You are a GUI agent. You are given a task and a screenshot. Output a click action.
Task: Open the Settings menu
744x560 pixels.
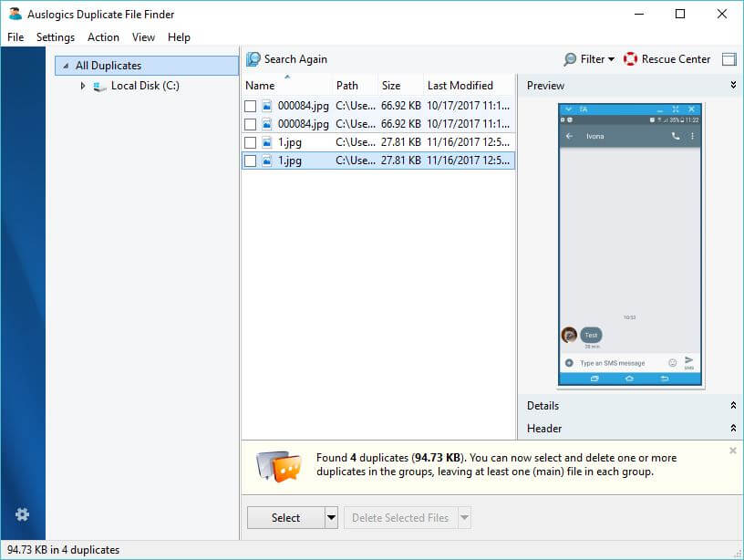[56, 37]
